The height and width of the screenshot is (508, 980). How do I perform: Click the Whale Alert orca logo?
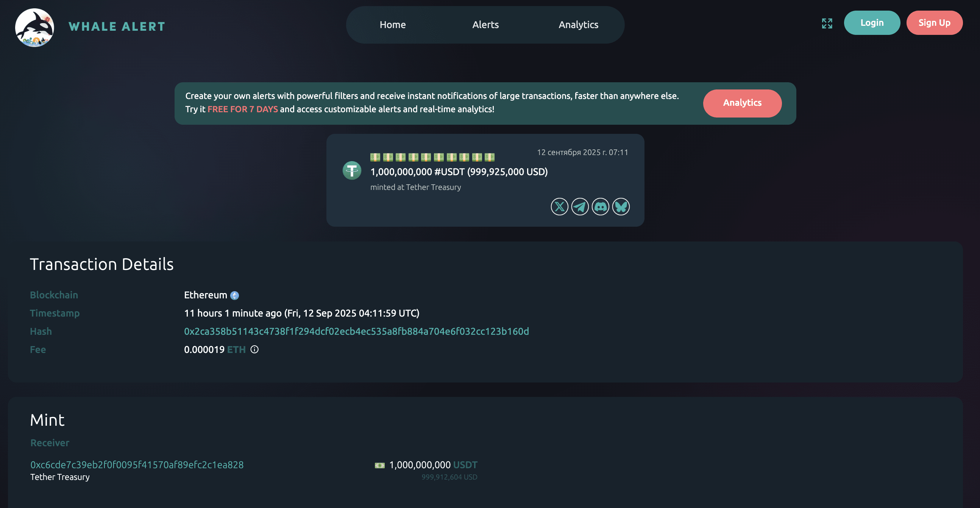pyautogui.click(x=34, y=27)
